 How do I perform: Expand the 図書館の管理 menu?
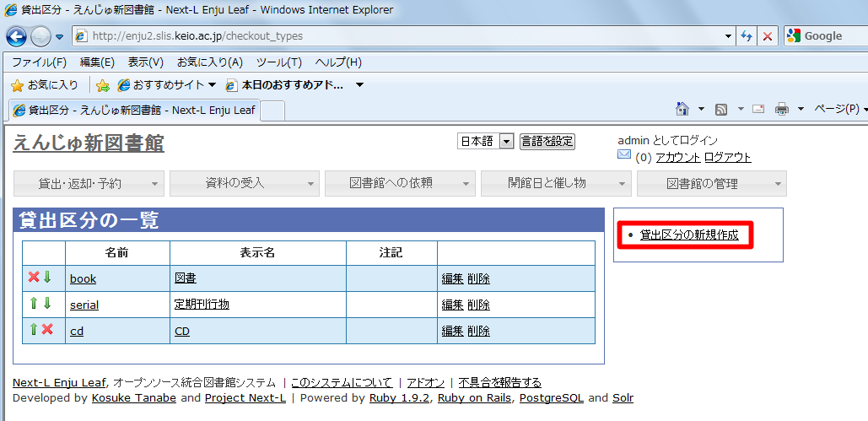pyautogui.click(x=712, y=183)
